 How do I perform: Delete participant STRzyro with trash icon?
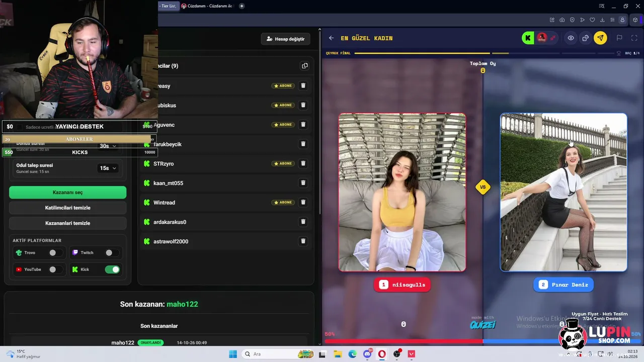[303, 163]
